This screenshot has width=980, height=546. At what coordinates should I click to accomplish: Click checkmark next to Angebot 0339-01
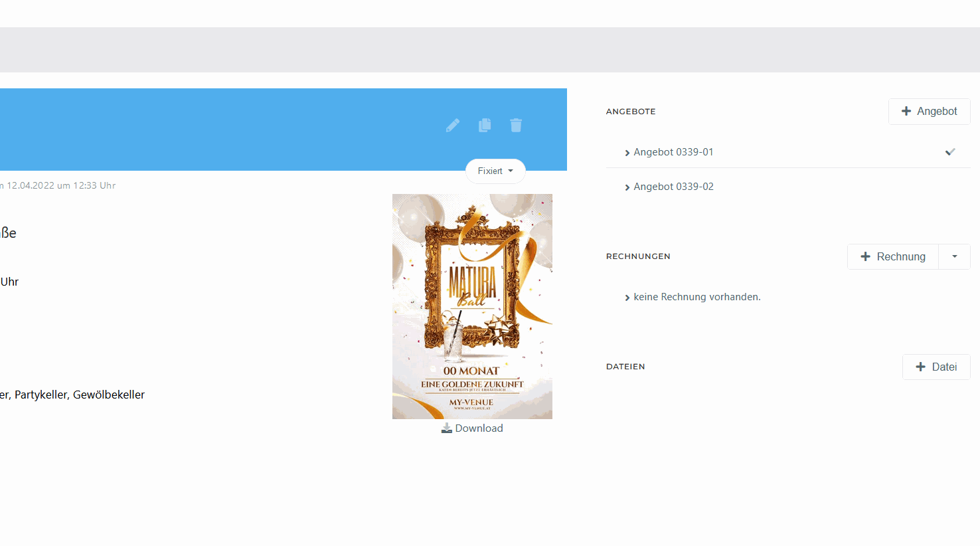tap(950, 152)
